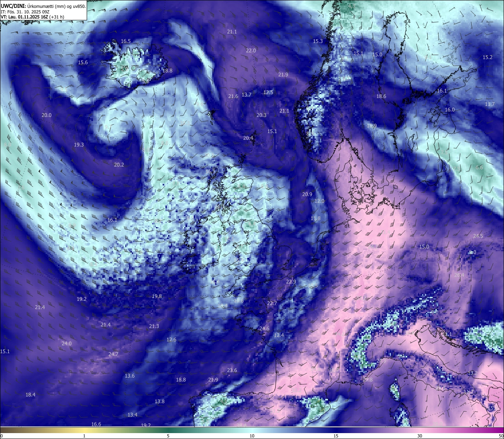Click the 12.6 value on the map
This screenshot has height=439, width=504.
[171, 340]
